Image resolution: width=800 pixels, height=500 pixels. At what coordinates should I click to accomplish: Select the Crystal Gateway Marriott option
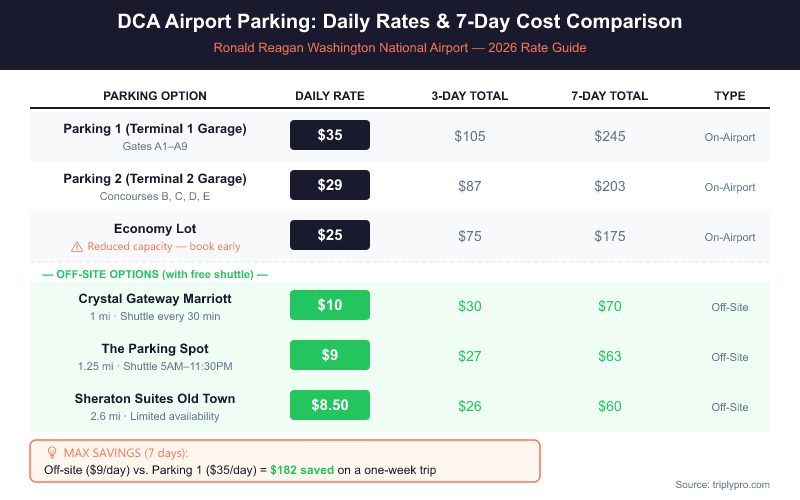click(x=155, y=299)
